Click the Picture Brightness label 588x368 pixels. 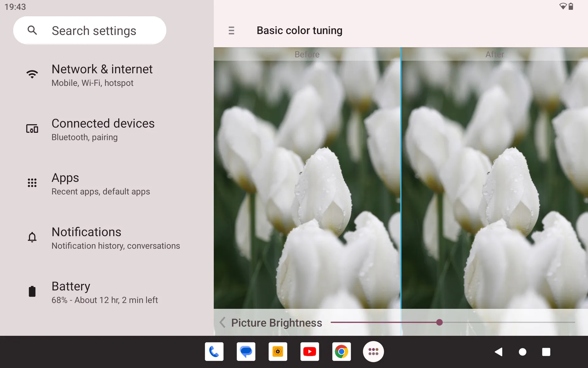coord(277,323)
